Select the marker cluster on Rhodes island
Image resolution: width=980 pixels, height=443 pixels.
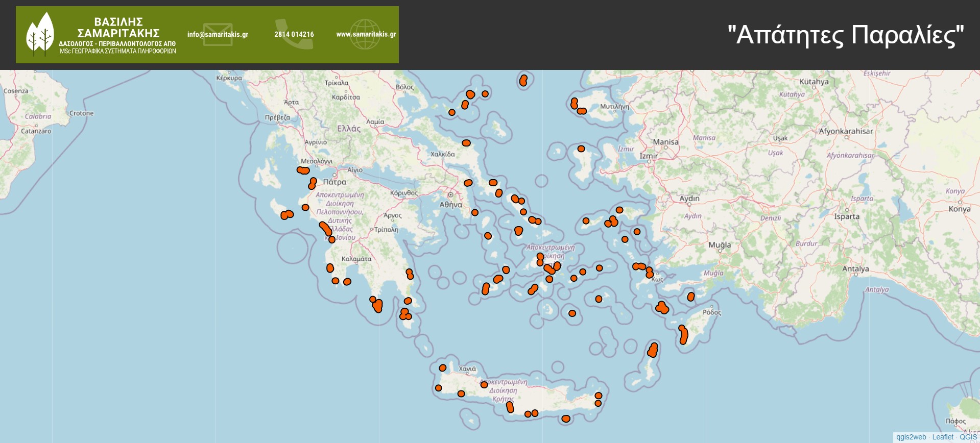(x=683, y=335)
